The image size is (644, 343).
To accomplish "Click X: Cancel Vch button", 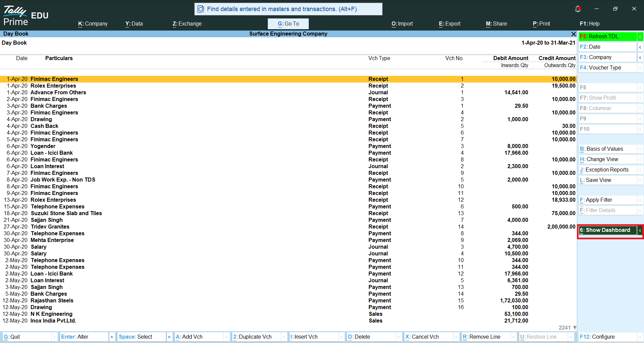I will pyautogui.click(x=429, y=337).
